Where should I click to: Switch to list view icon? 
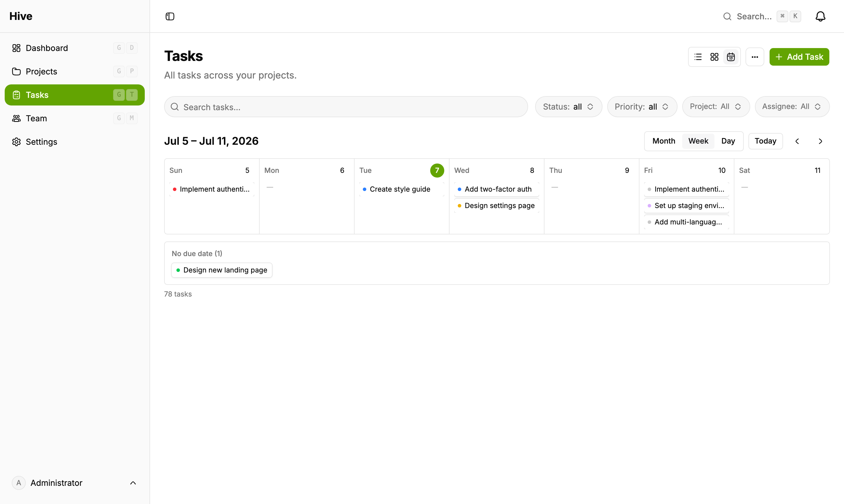click(x=698, y=57)
